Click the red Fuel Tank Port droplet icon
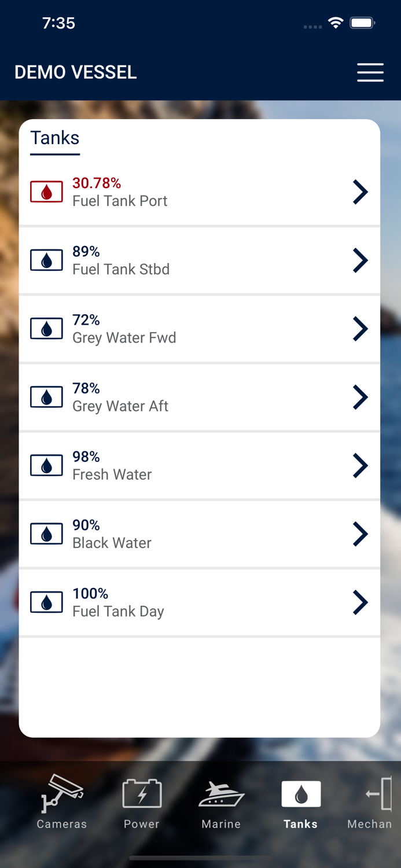The height and width of the screenshot is (868, 401). pos(46,191)
